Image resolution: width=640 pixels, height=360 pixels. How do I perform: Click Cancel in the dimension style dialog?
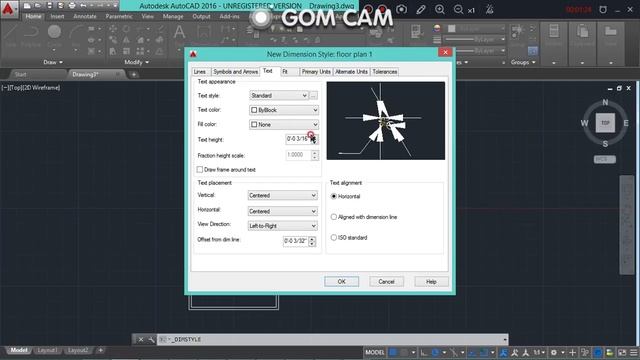point(386,282)
